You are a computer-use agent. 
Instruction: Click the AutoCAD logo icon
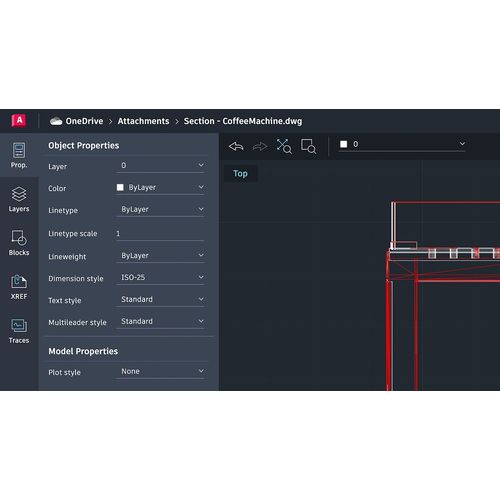19,120
